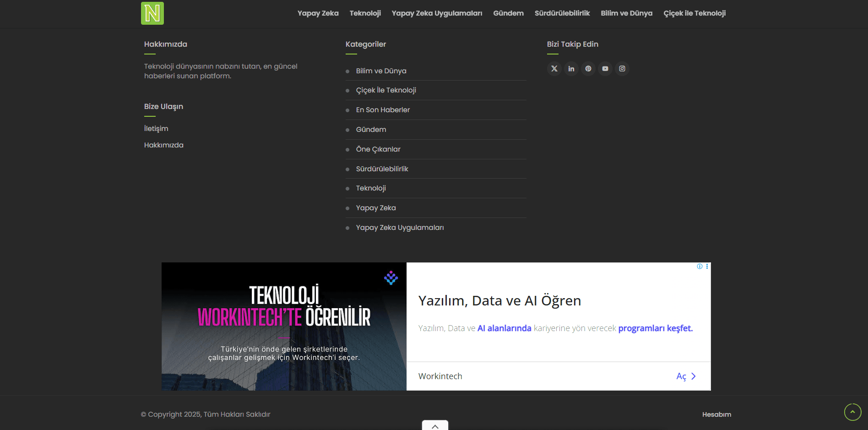Click ad description mentioning programları keşfet
Screen dimensions: 868x430
(556, 328)
